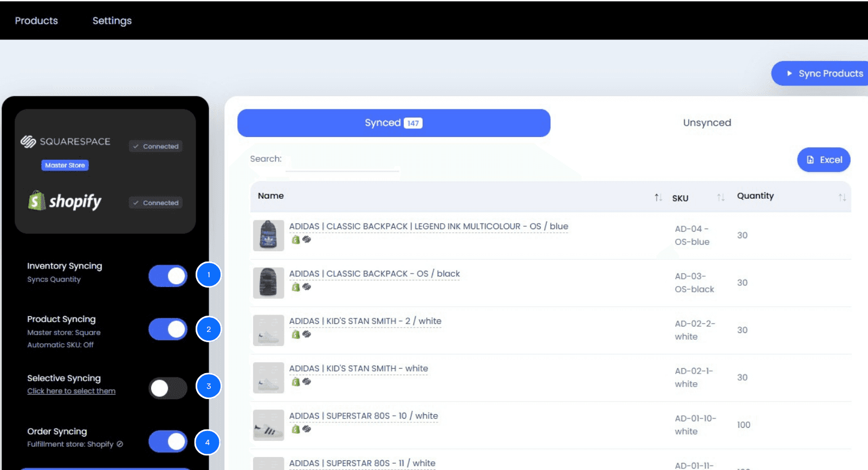Click the 147 synced count badge
Viewport: 868px width, 470px height.
413,123
